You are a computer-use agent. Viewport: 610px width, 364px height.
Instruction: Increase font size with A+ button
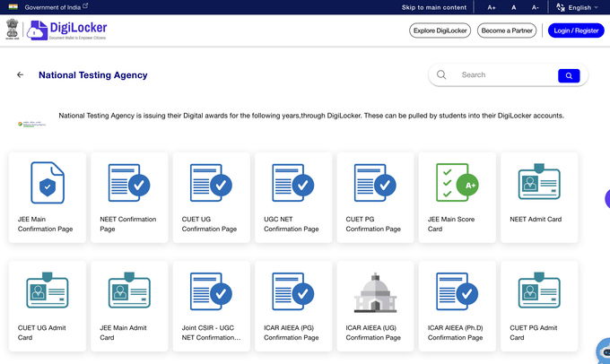coord(492,7)
